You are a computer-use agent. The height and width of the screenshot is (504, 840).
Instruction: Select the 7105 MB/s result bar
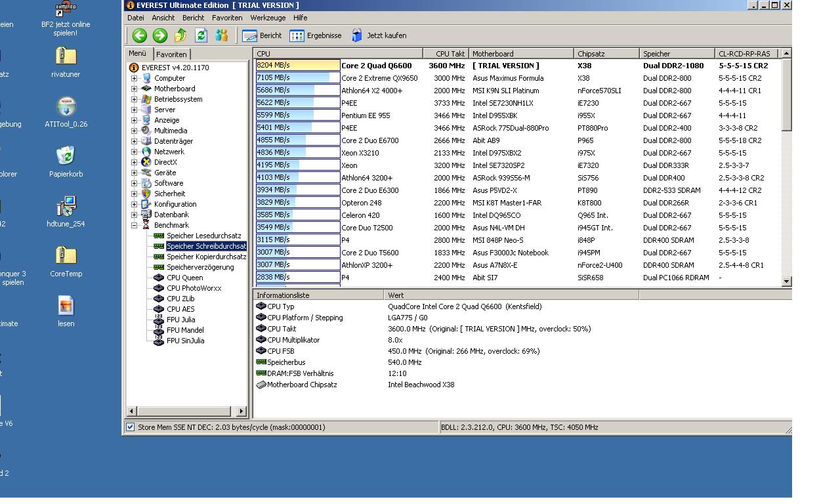[x=298, y=78]
